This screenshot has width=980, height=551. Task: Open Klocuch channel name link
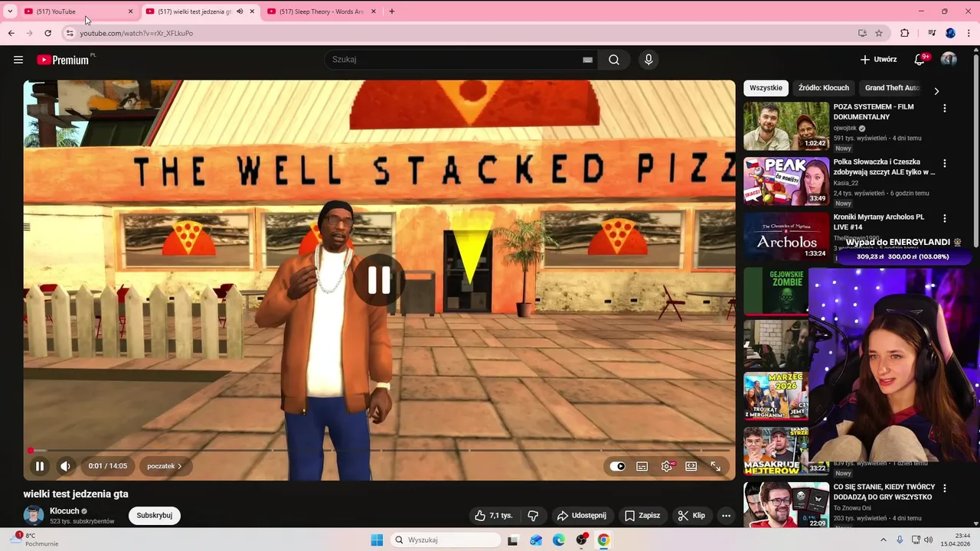tap(65, 511)
